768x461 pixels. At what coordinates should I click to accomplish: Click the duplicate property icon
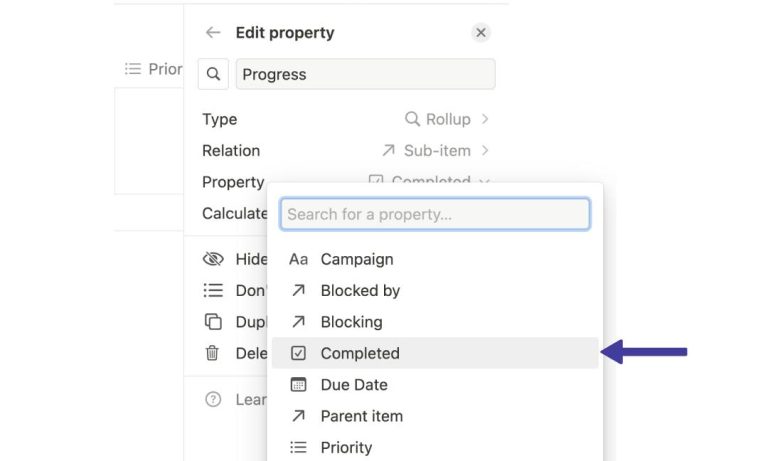point(213,322)
